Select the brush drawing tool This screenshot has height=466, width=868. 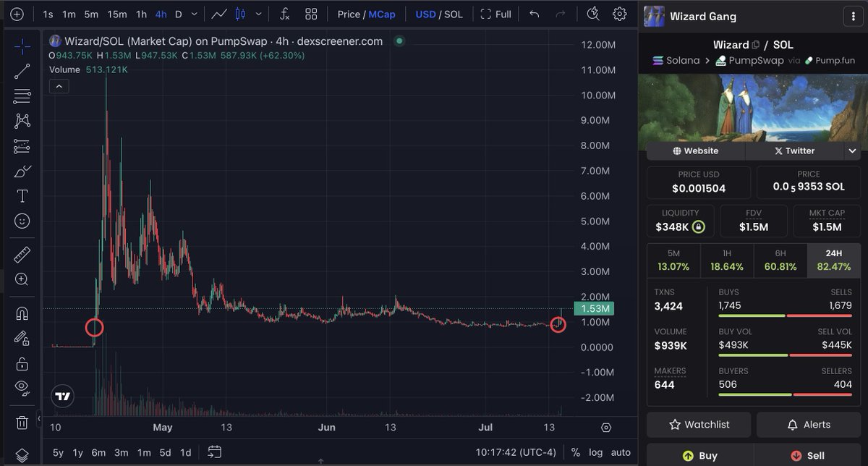[22, 171]
